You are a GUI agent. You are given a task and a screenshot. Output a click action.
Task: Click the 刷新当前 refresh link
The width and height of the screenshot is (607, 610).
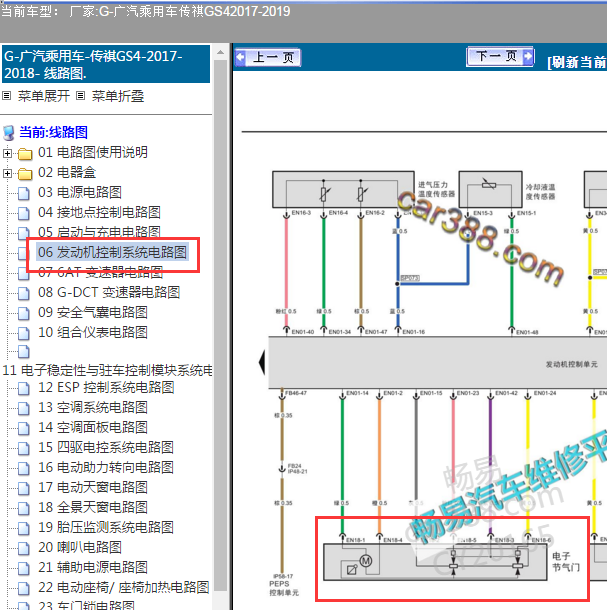click(577, 62)
